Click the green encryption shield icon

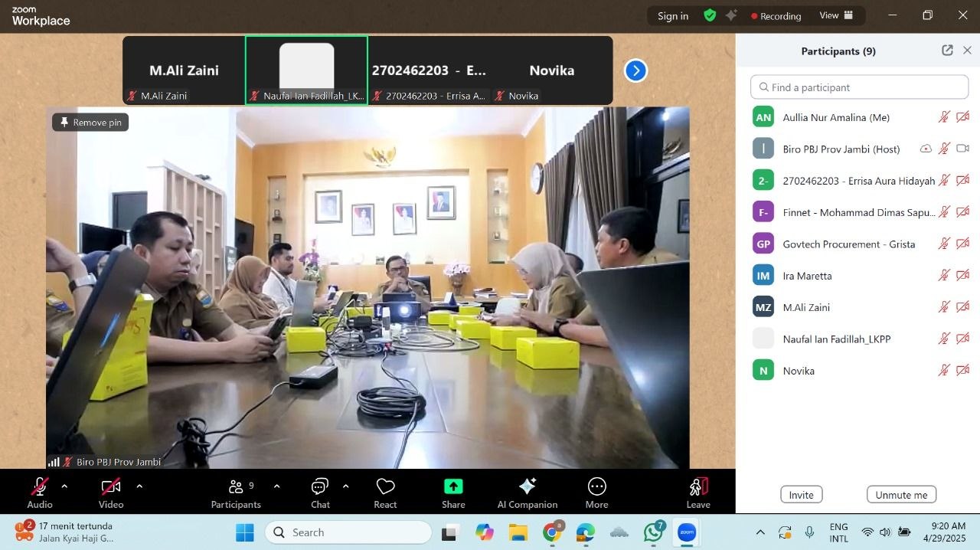(710, 15)
